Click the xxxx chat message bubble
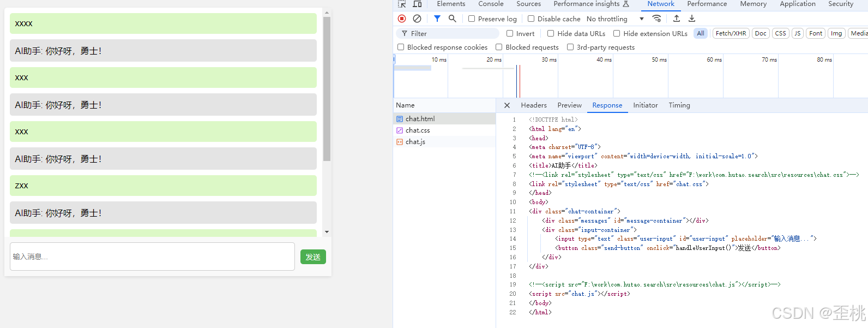Image resolution: width=868 pixels, height=328 pixels. pyautogui.click(x=163, y=23)
